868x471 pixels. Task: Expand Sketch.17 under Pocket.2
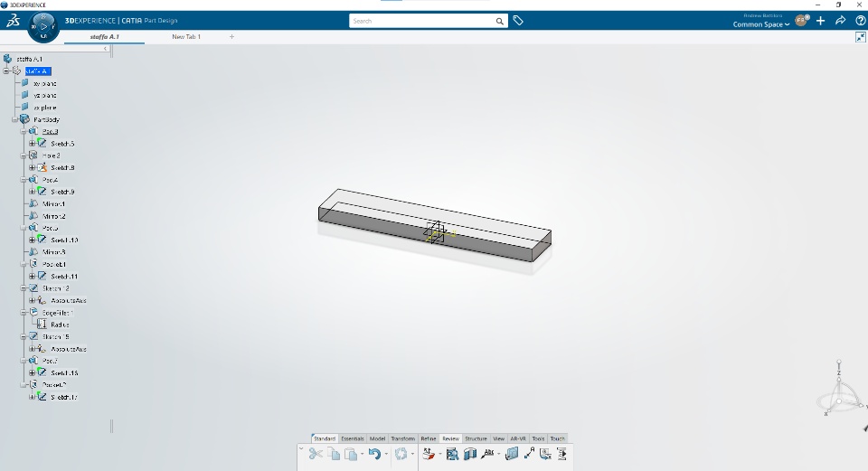(33, 398)
